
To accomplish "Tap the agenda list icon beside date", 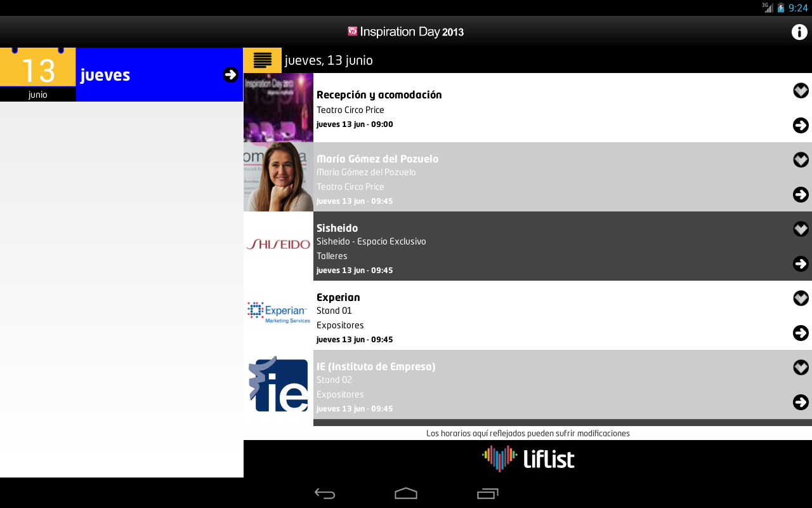I will [263, 60].
